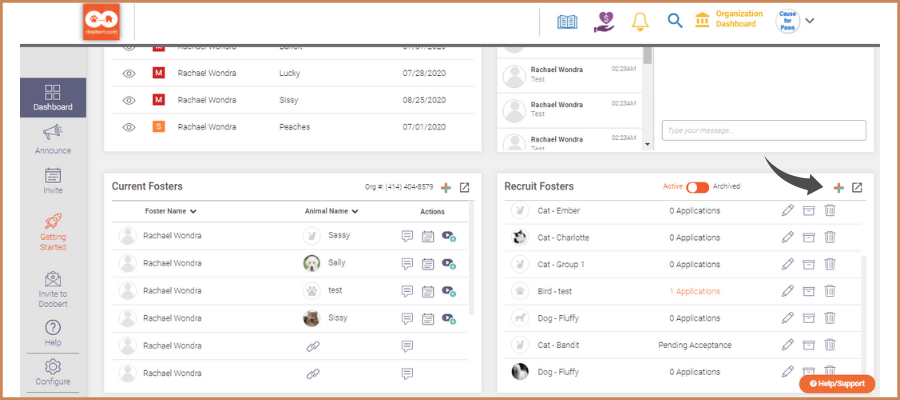900x400 pixels.
Task: Open Invite to Doobert in sidebar
Action: click(x=53, y=289)
